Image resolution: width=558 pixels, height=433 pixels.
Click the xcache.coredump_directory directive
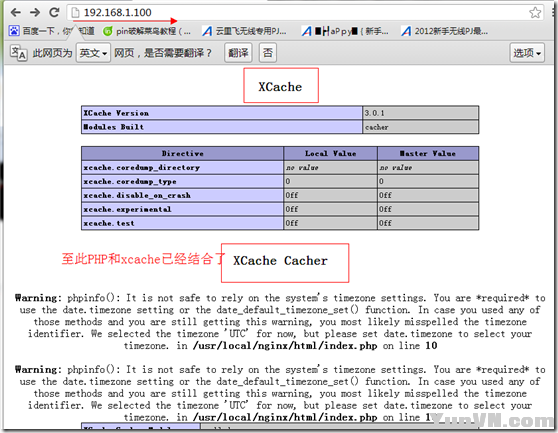click(141, 167)
